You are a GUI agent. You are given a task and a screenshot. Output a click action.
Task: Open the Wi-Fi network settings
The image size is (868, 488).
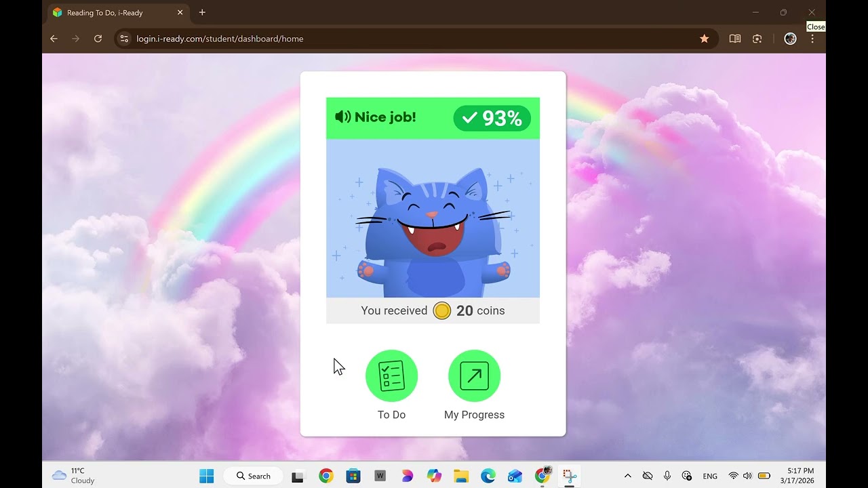[x=733, y=476]
